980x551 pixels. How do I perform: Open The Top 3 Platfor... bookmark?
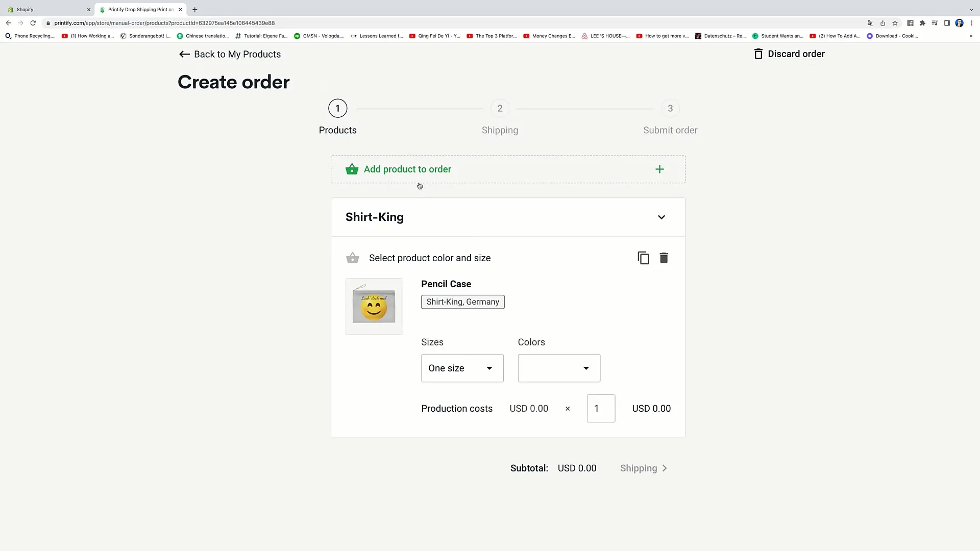pyautogui.click(x=492, y=36)
